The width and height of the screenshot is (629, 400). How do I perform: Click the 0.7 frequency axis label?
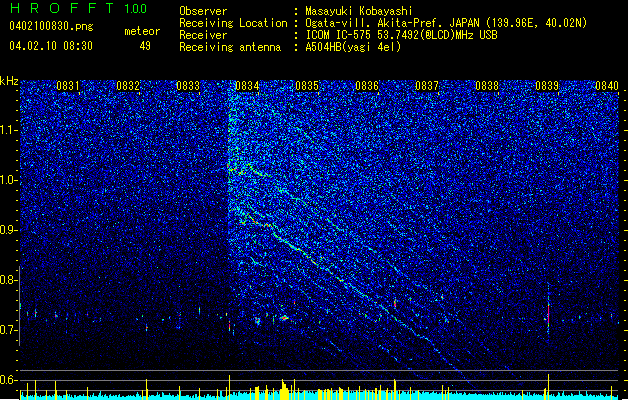point(9,330)
